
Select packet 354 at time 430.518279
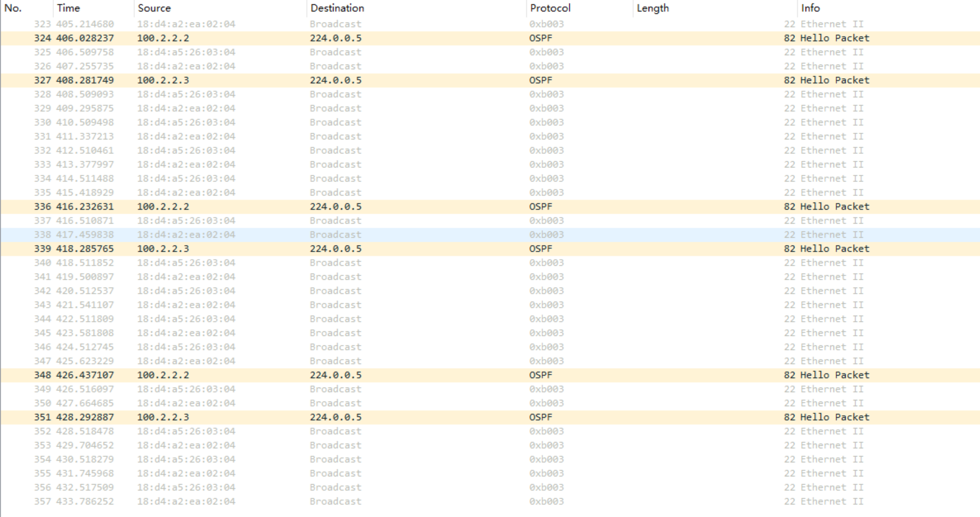coord(490,459)
